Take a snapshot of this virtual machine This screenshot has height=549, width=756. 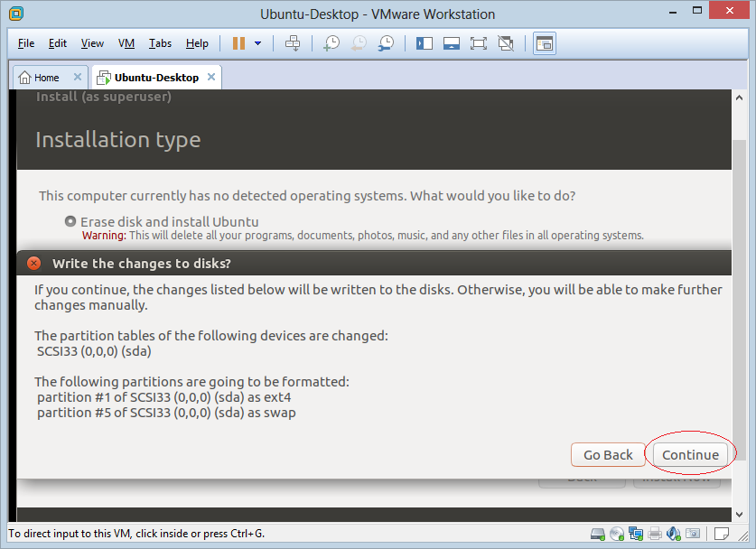coord(331,43)
